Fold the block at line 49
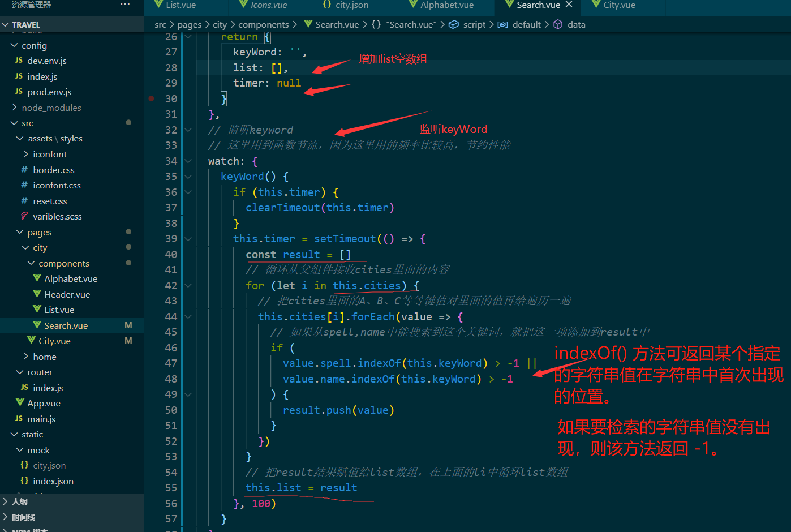The image size is (791, 532). (x=188, y=394)
